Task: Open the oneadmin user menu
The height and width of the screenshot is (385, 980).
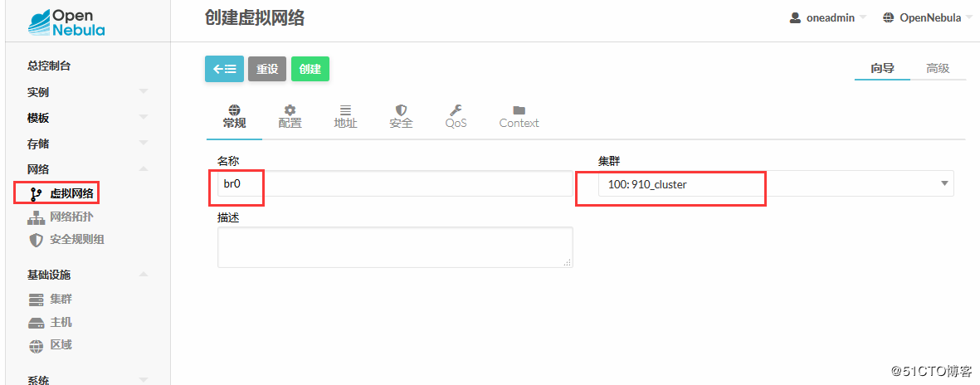Action: (827, 17)
